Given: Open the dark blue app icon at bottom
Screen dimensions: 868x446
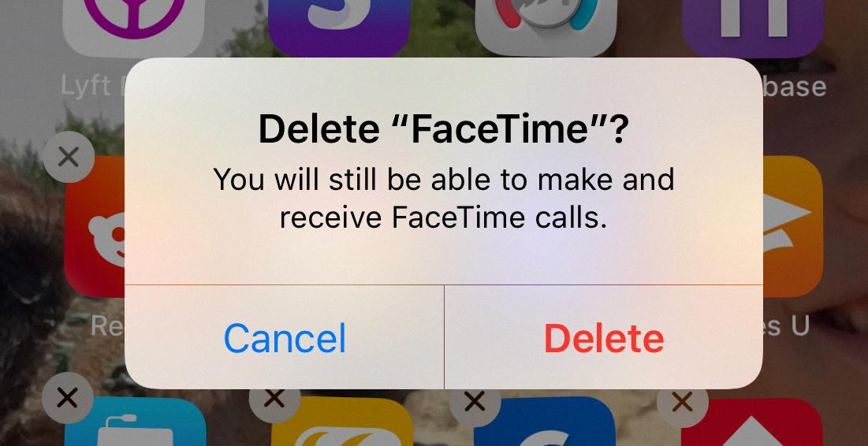Looking at the screenshot, I should pos(545,422).
